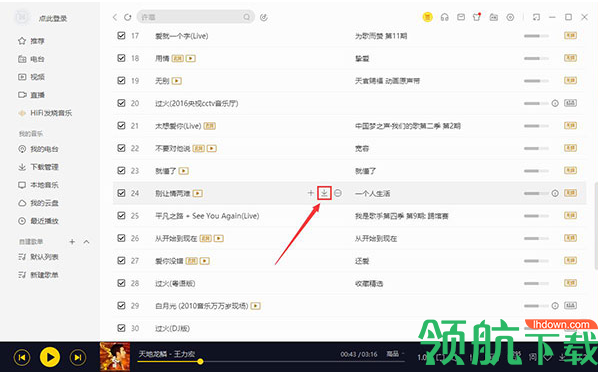Click the plus add icon on row 24

click(x=311, y=193)
